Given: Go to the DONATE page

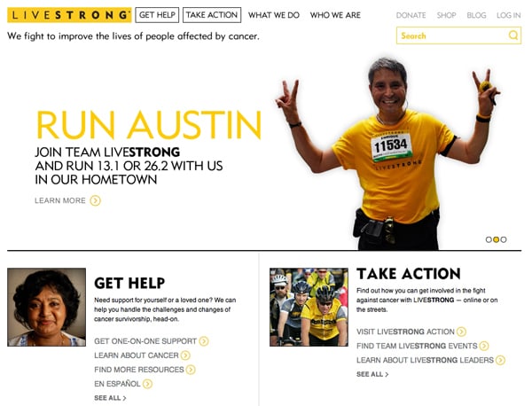Looking at the screenshot, I should (x=411, y=15).
